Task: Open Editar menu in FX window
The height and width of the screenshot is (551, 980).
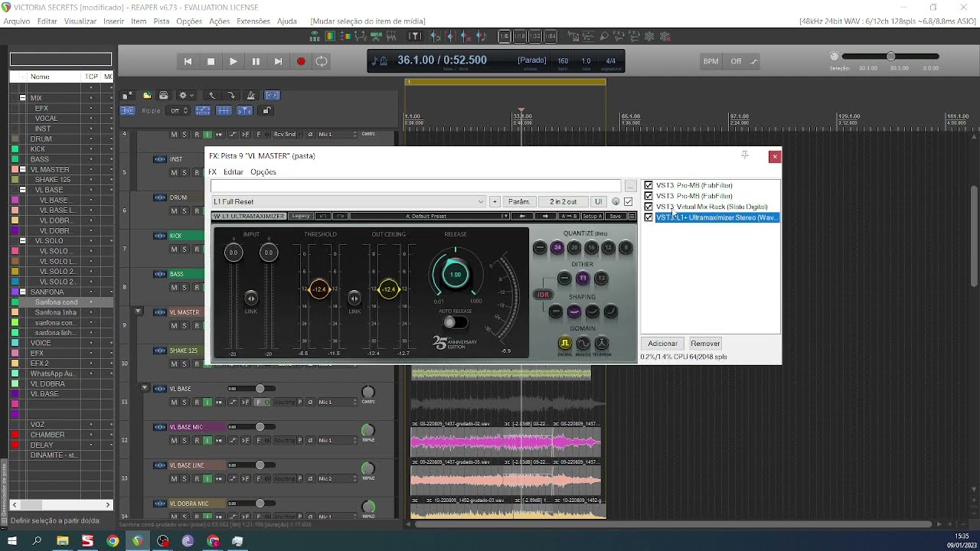Action: [x=233, y=172]
